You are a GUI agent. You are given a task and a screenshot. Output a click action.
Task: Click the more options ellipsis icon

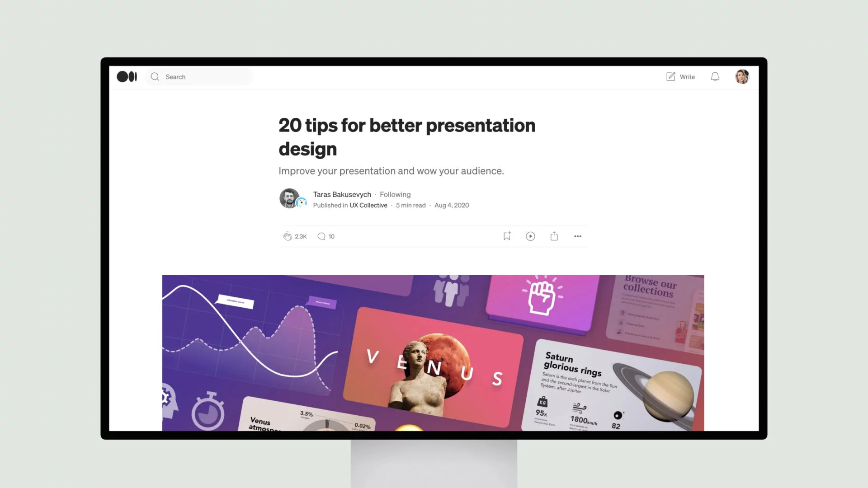coord(577,236)
